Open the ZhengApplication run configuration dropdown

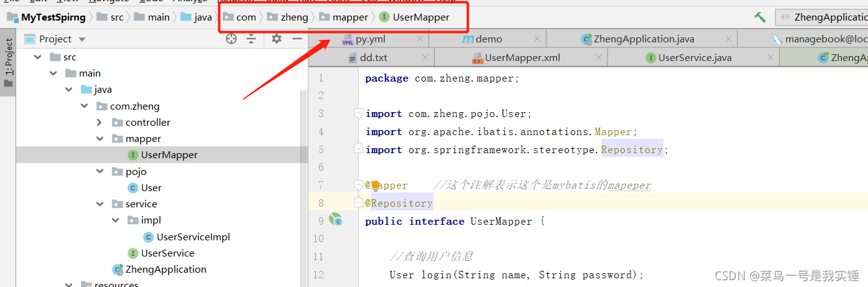822,17
